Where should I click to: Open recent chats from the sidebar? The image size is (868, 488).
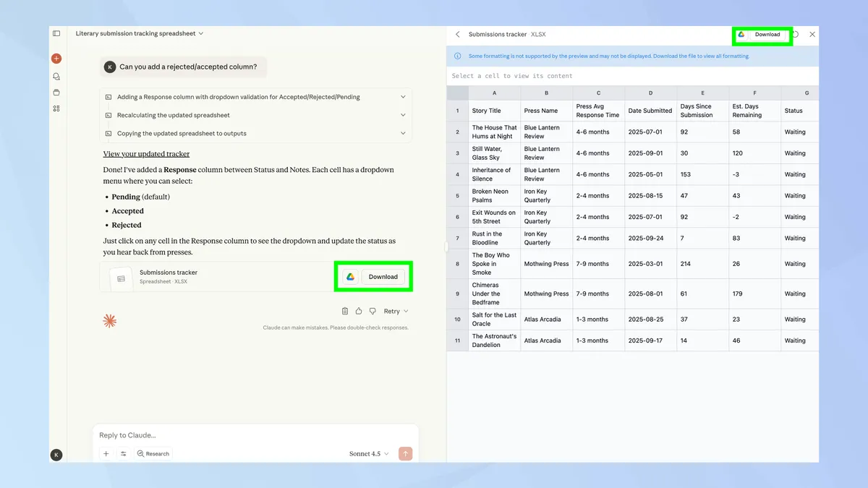click(x=56, y=76)
